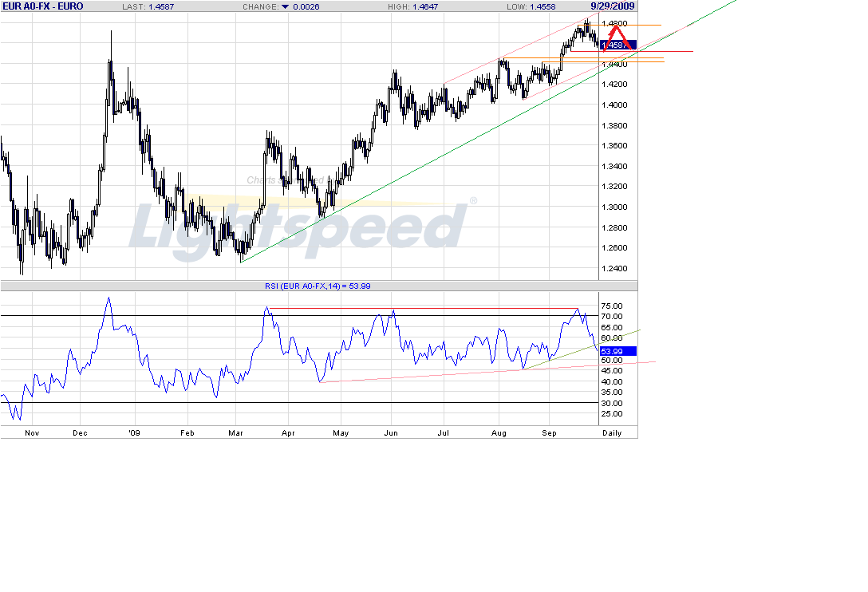
Task: Click the 35.00 RSI axis label
Action: pos(612,392)
